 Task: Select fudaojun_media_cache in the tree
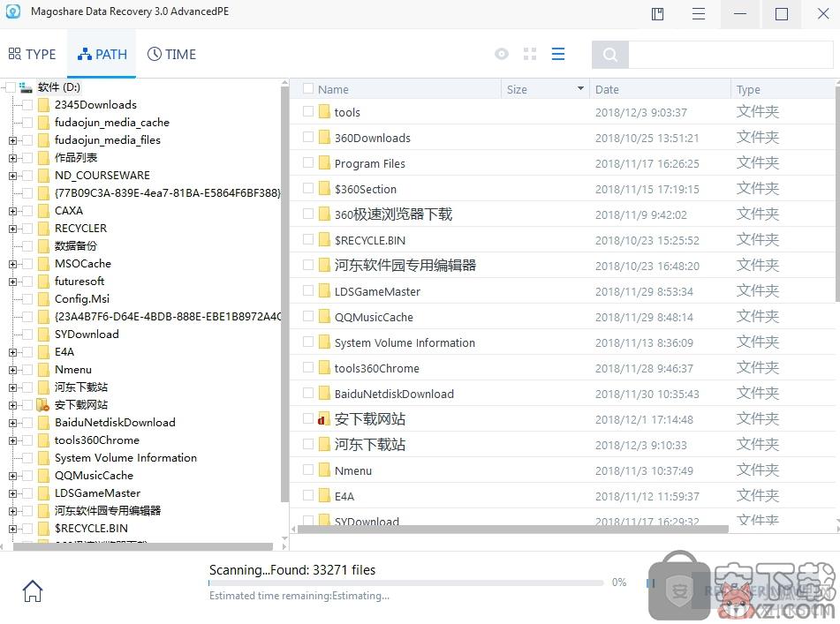tap(112, 122)
